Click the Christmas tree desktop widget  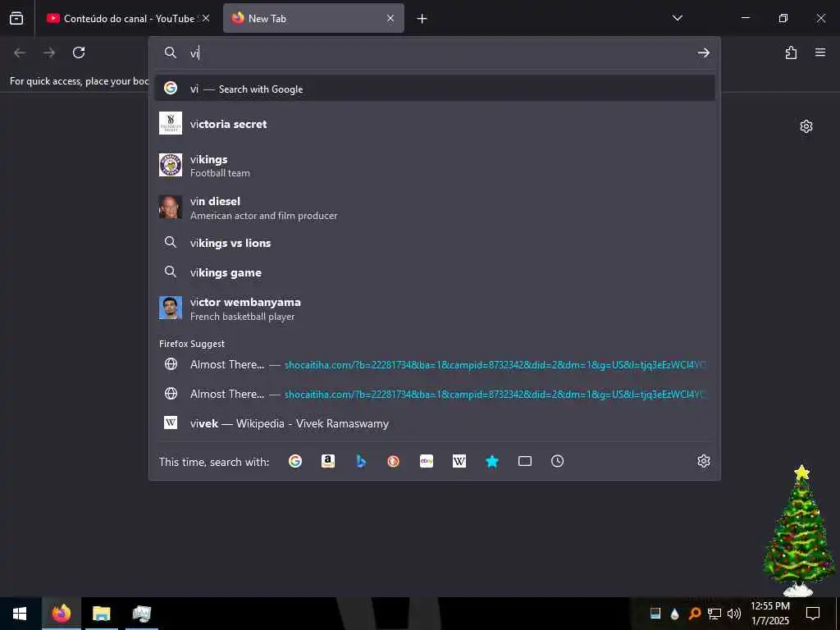(x=799, y=531)
